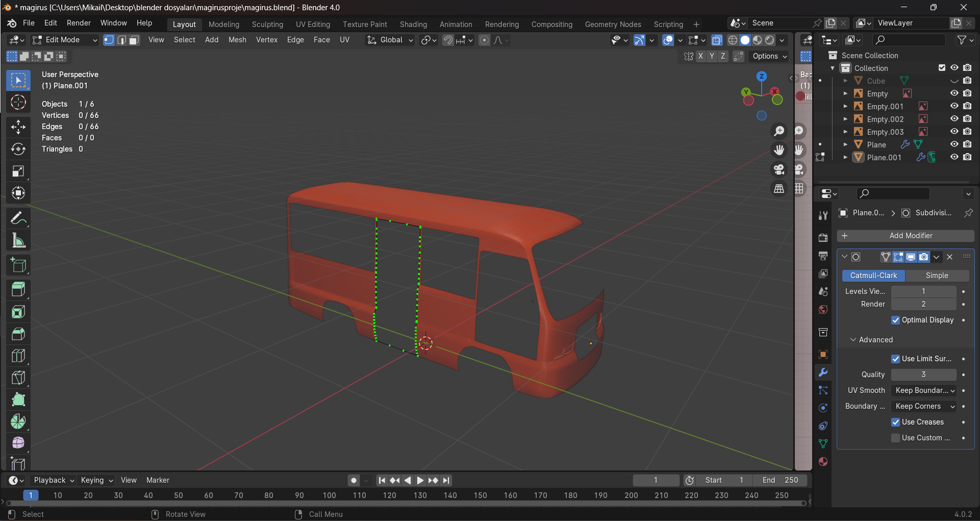Select the Poly Build tool
This screenshot has height=521, width=980.
tap(18, 400)
